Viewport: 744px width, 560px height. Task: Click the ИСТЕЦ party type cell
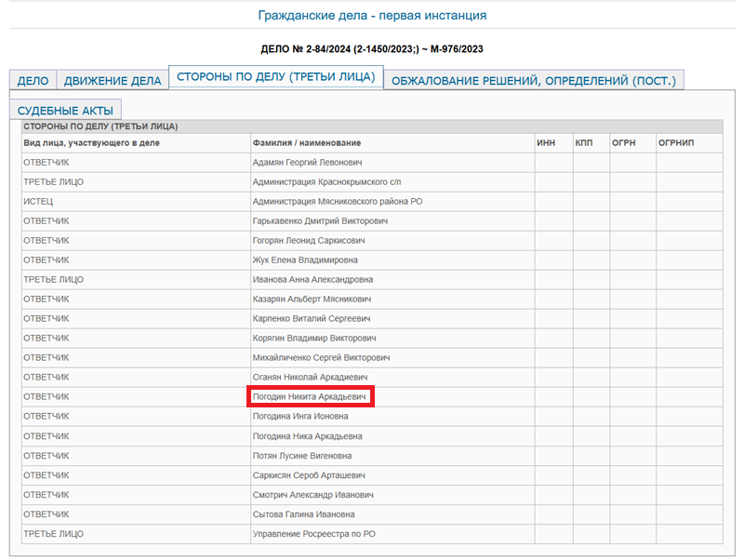click(x=40, y=202)
